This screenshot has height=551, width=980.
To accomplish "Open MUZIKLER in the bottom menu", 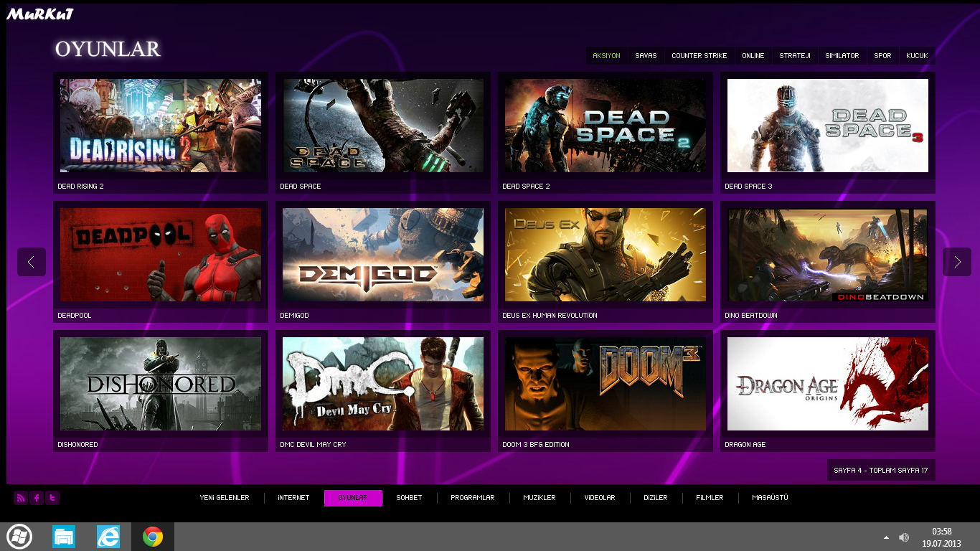I will pyautogui.click(x=540, y=498).
